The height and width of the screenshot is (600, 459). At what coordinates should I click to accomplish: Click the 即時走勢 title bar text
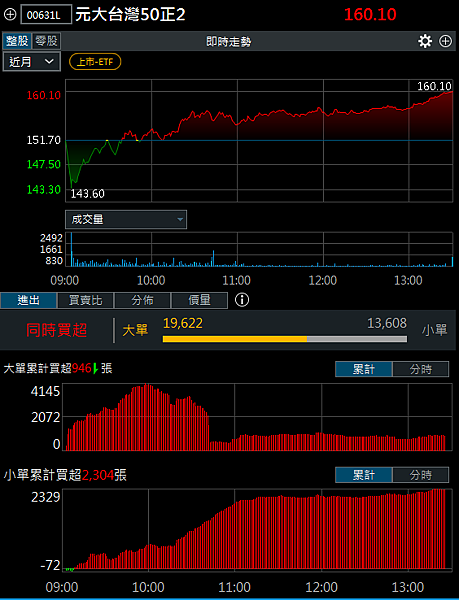point(228,41)
